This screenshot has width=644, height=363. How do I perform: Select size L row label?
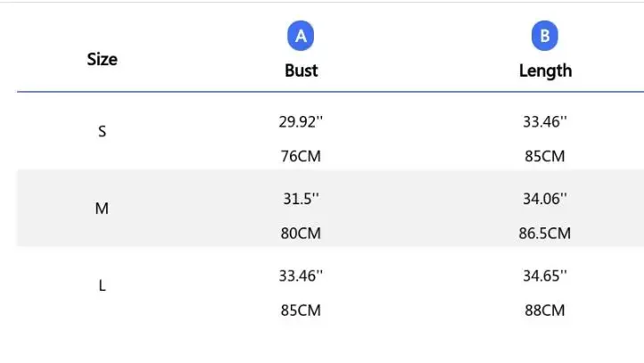103,286
